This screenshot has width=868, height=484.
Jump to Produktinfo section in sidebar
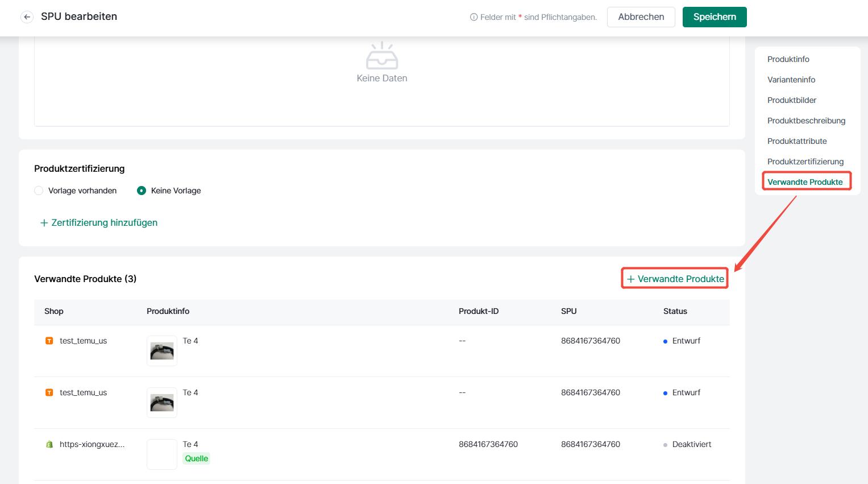tap(788, 59)
